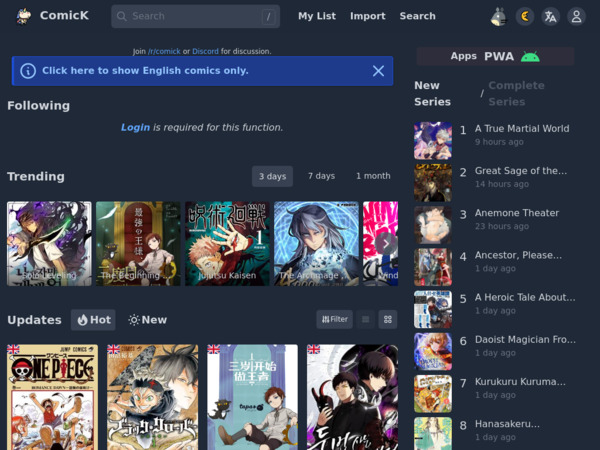This screenshot has width=600, height=450.
Task: Click Anemone Theater thumbnail
Action: tap(433, 225)
